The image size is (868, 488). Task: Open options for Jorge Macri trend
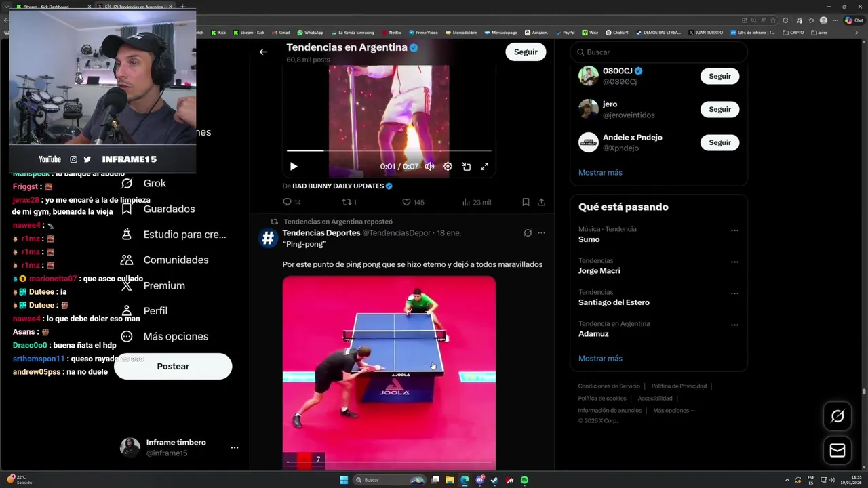734,262
